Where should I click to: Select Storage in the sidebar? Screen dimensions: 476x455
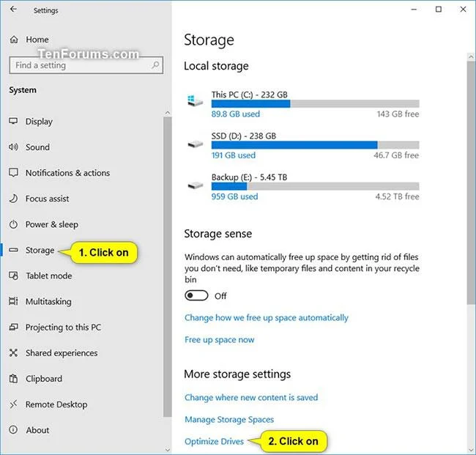pos(40,251)
